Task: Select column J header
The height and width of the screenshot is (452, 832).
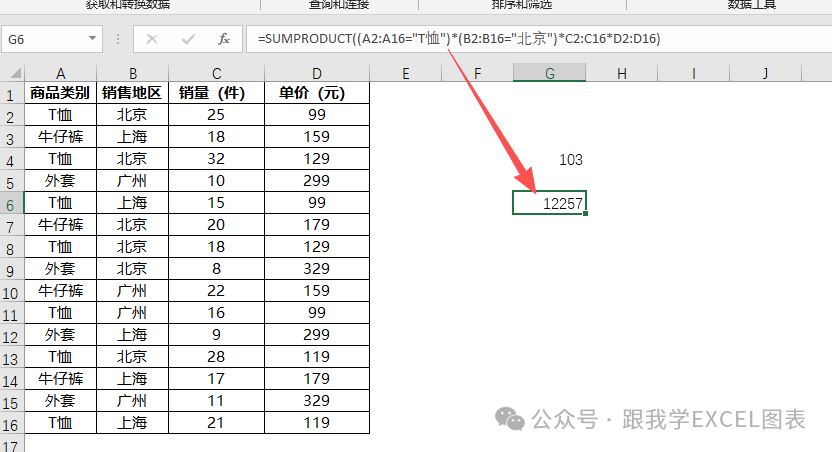Action: pyautogui.click(x=765, y=73)
